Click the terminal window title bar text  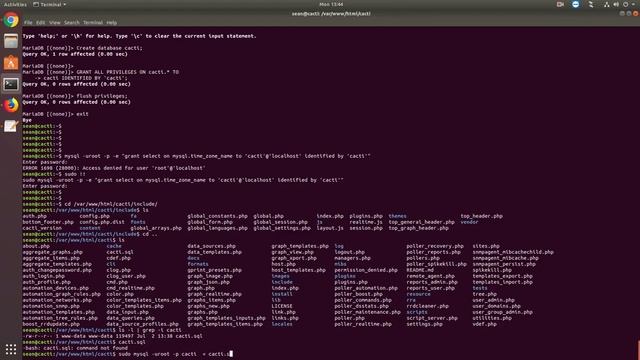click(x=331, y=13)
